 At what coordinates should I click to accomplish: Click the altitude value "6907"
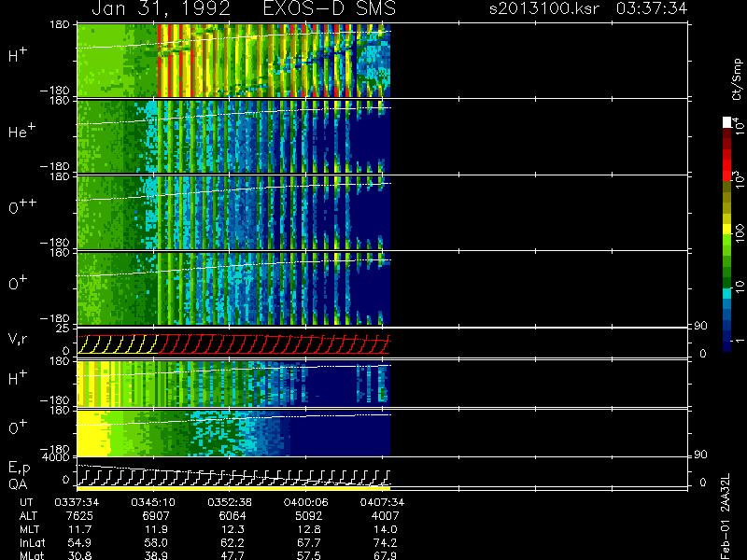(156, 516)
